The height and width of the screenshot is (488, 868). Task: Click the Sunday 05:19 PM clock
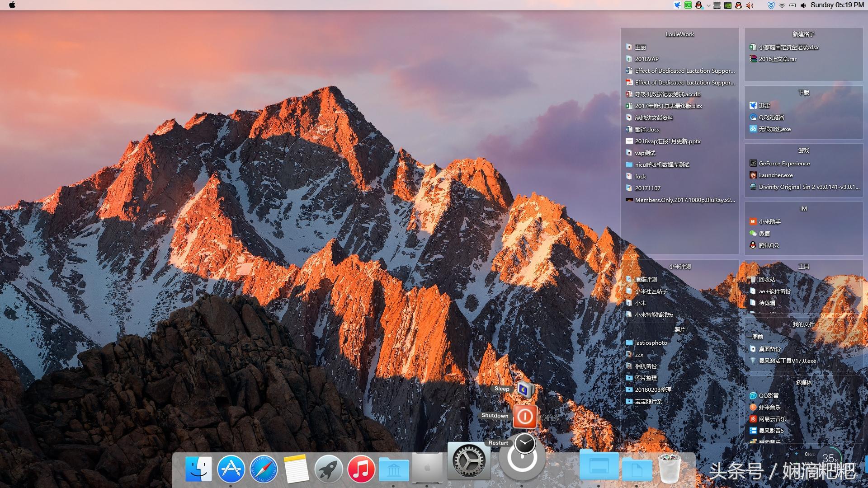[837, 5]
